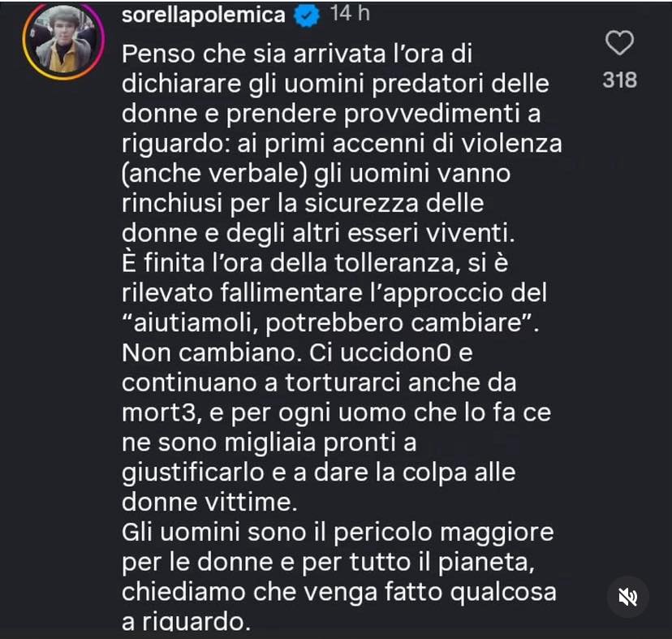Click the line "giustificarlo e a dare la colpa alle"

click(x=318, y=471)
